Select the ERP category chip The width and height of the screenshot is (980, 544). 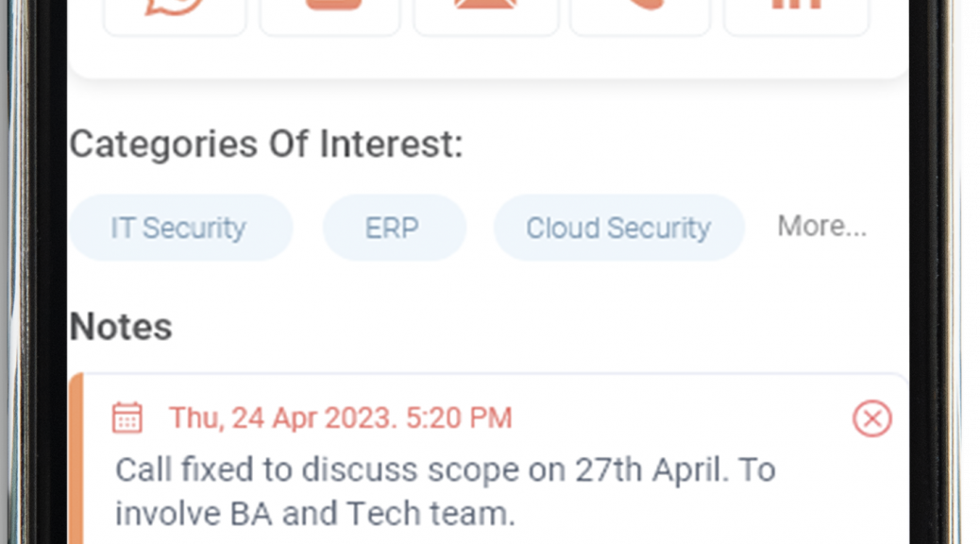pyautogui.click(x=395, y=228)
